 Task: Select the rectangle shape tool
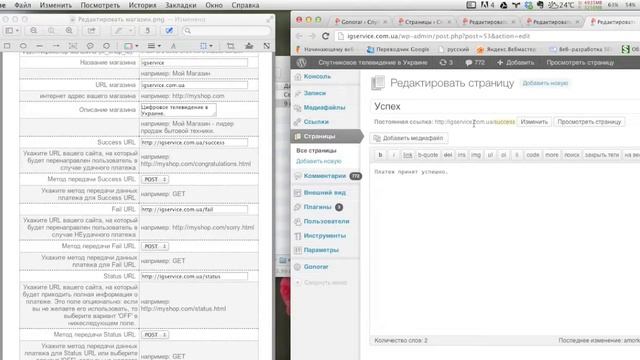tap(7, 46)
